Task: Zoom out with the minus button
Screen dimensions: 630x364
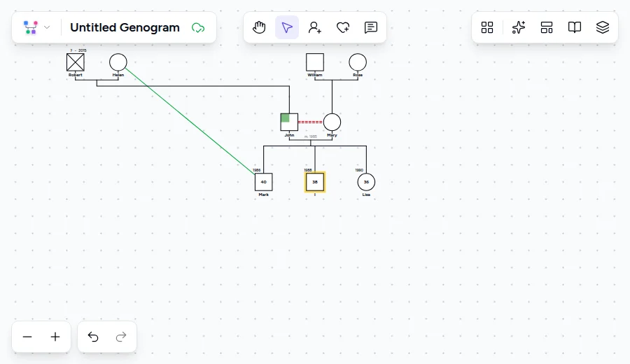Action: point(27,337)
